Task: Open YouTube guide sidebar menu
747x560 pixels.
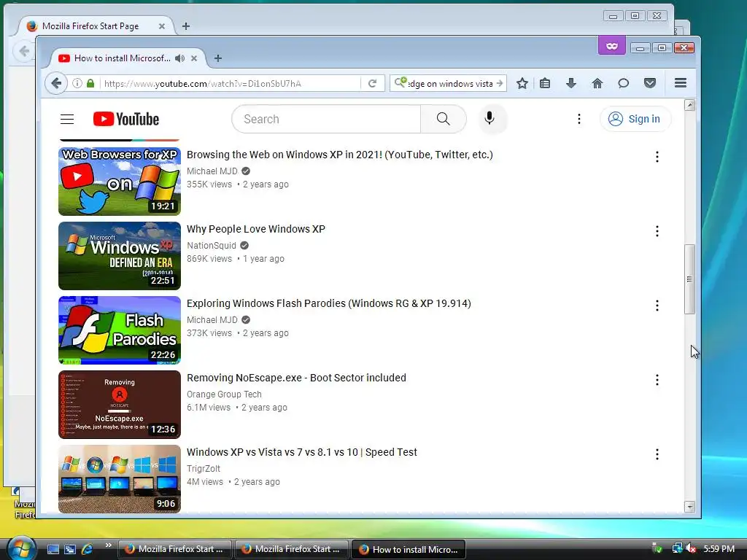Action: coord(67,119)
